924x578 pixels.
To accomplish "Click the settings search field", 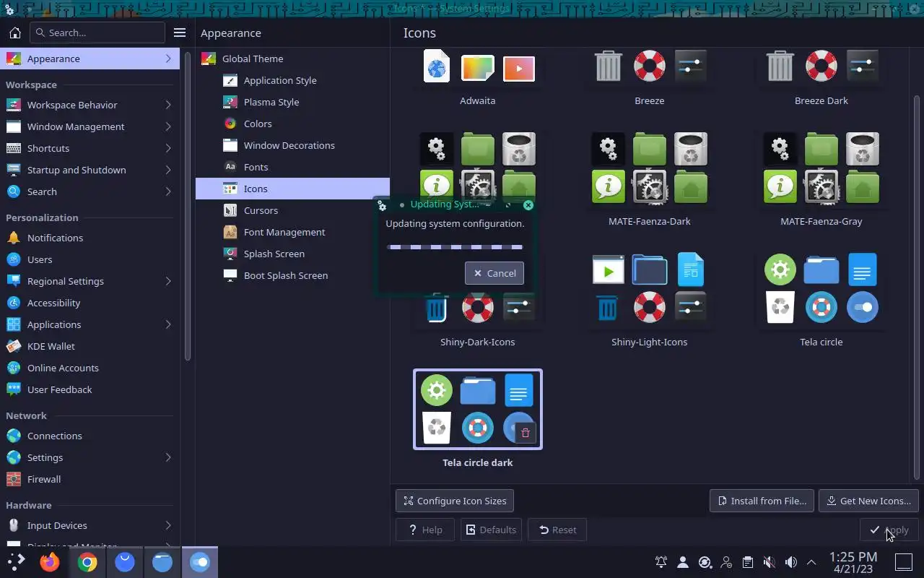I will pos(97,33).
